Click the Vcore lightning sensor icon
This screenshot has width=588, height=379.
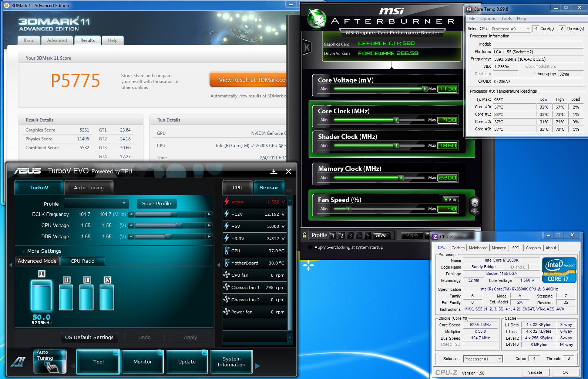(x=226, y=202)
